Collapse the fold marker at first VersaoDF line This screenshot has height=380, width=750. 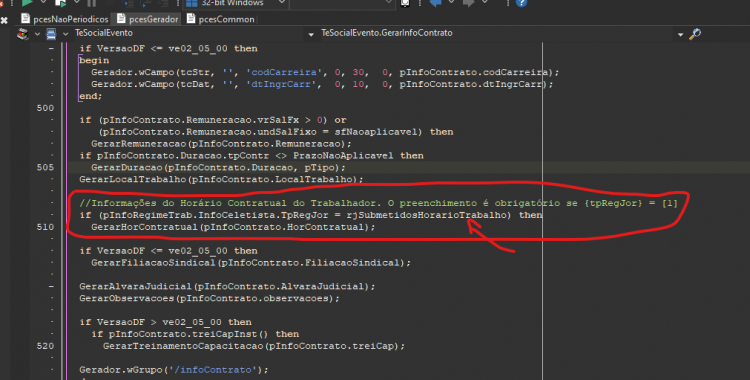[51, 48]
